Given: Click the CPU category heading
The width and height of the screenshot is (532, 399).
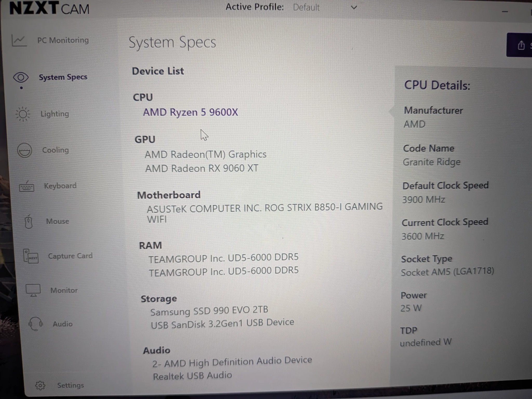Looking at the screenshot, I should coord(143,97).
